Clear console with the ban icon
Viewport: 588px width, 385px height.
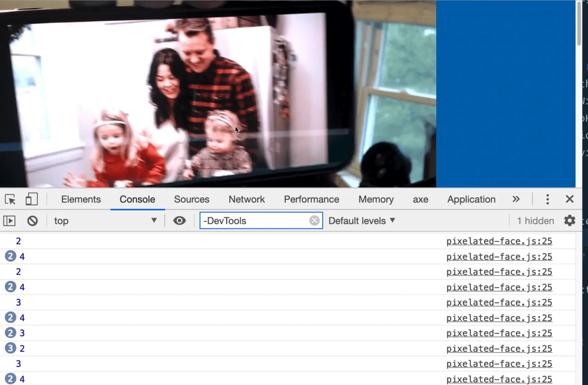32,221
